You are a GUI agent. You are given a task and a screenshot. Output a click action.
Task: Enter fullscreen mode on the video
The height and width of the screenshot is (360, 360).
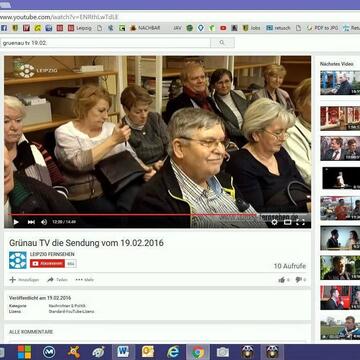300,222
